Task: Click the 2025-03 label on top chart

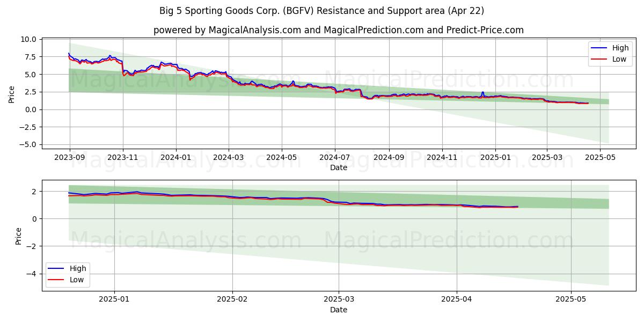Action: [547, 158]
